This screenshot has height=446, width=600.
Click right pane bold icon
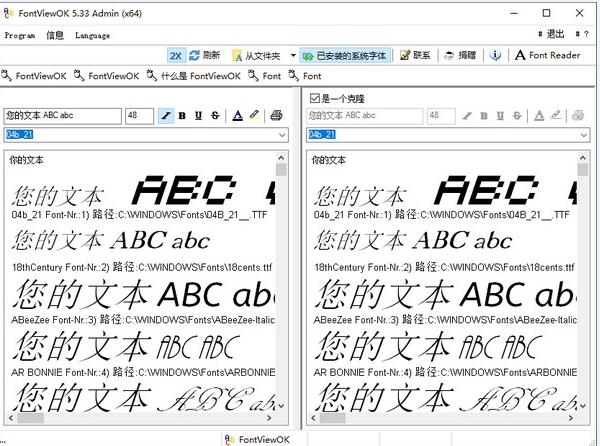point(484,116)
